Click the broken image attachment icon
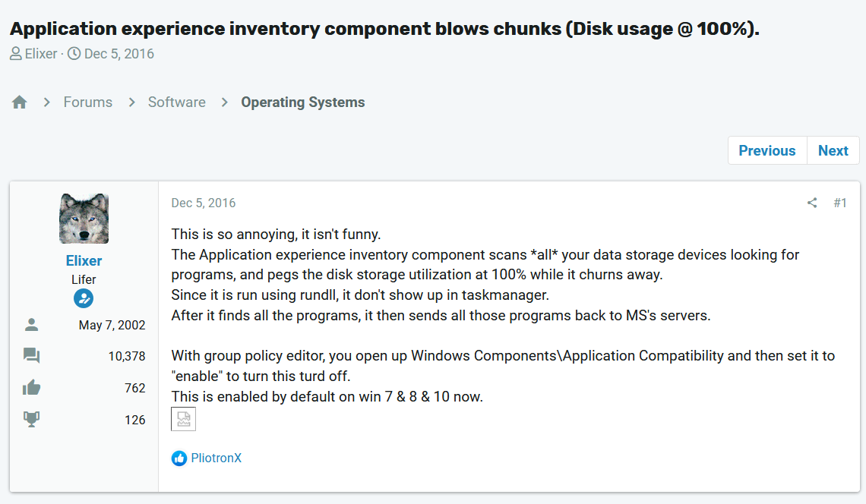The width and height of the screenshot is (866, 504). [183, 419]
